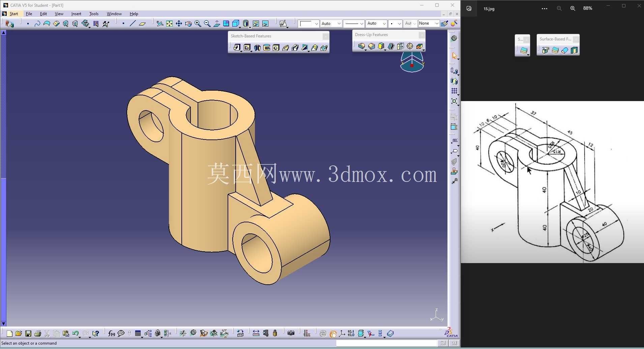Select the Chamfer tool in Dress-Up Features
644x349 pixels.
coord(372,46)
